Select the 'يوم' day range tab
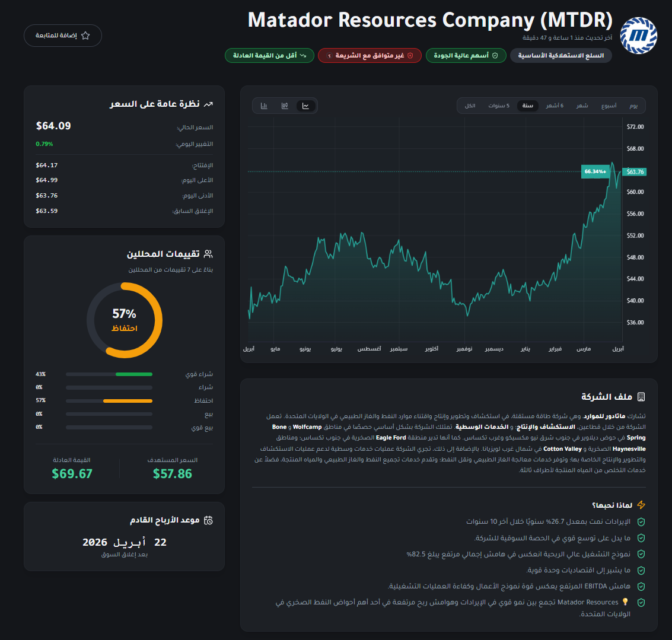This screenshot has width=672, height=640. [633, 106]
